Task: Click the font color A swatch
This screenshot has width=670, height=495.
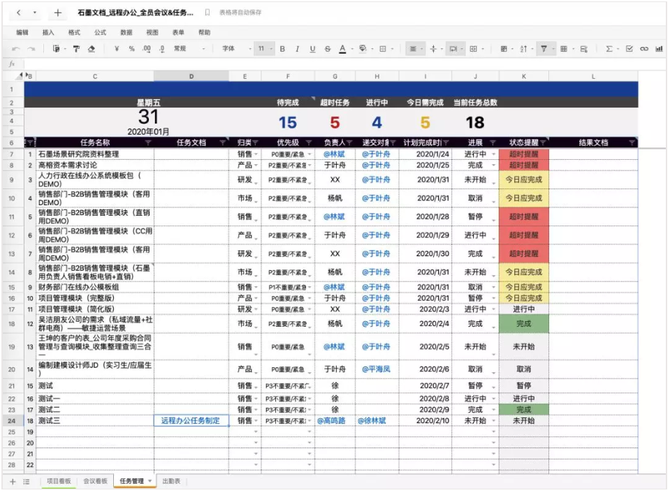Action: coord(342,48)
